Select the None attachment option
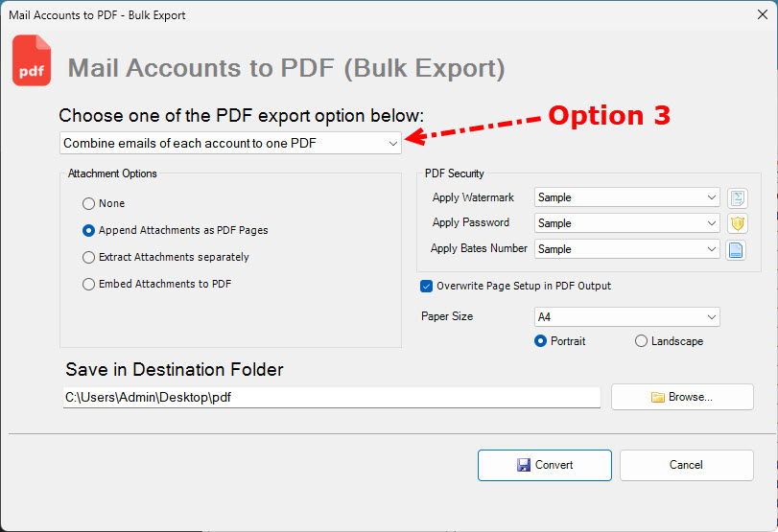 [x=89, y=203]
